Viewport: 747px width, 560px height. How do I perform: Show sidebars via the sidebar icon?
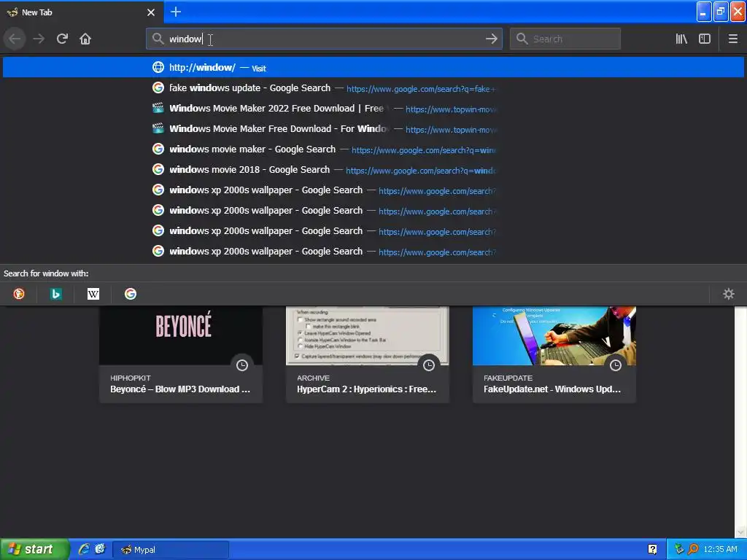tap(705, 39)
